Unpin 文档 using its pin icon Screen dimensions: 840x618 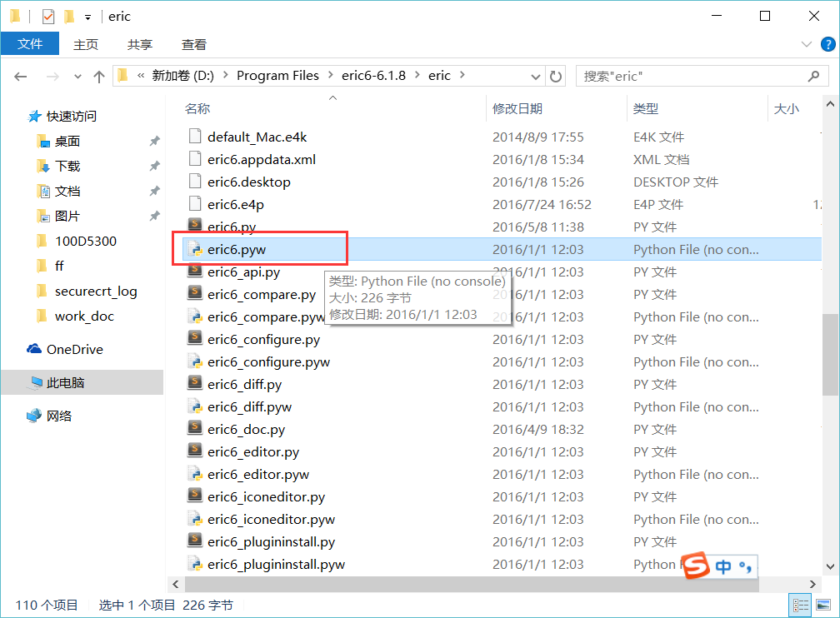[x=154, y=191]
